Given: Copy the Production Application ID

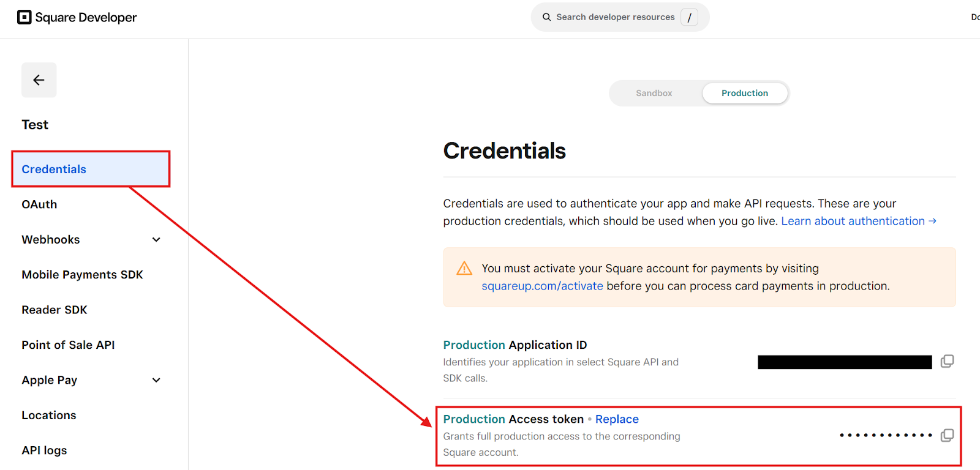Looking at the screenshot, I should pyautogui.click(x=947, y=362).
